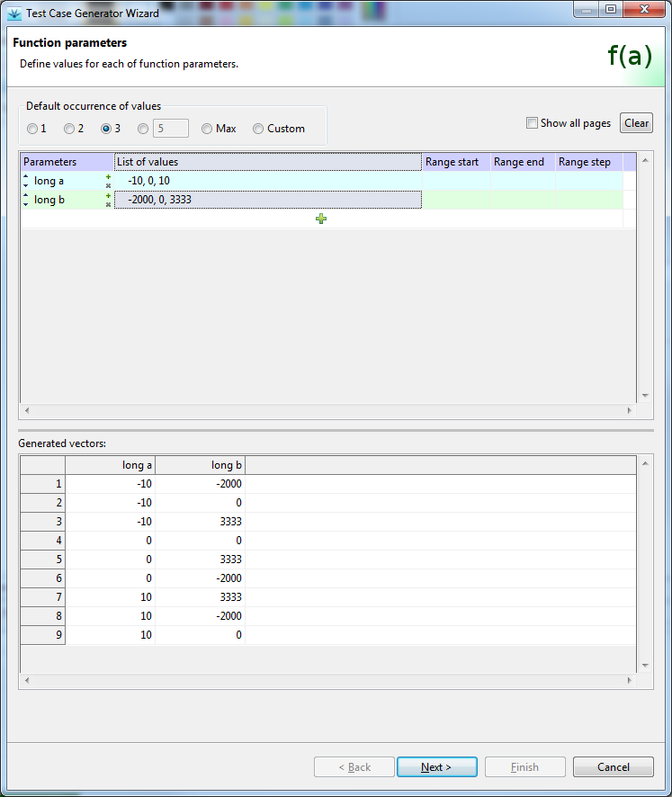Choose the Max occurrence radio option

[x=207, y=129]
